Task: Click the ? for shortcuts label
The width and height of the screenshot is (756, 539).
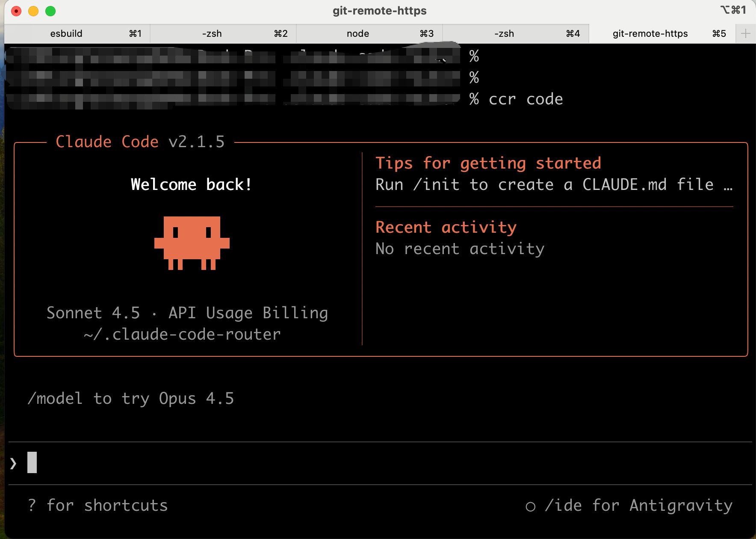Action: coord(98,506)
